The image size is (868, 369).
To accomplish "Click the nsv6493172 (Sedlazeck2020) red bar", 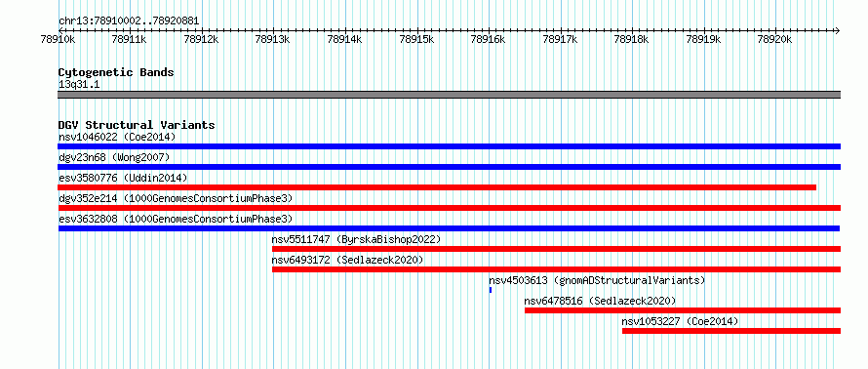I will pyautogui.click(x=556, y=269).
